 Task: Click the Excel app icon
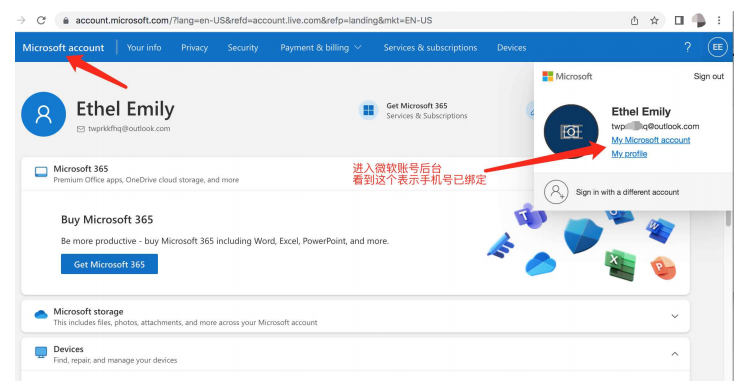620,264
